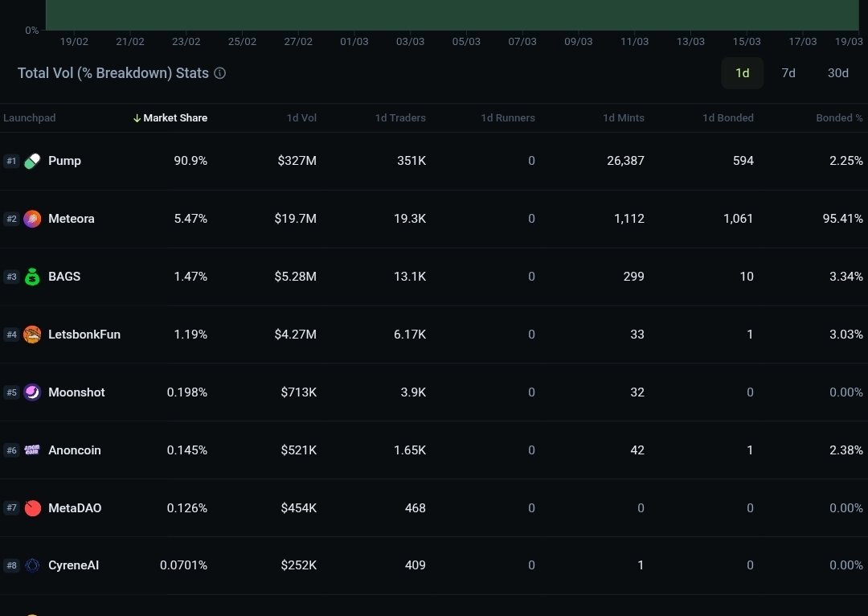
Task: Click LetsbonkFun traders 6.17K
Action: (410, 335)
